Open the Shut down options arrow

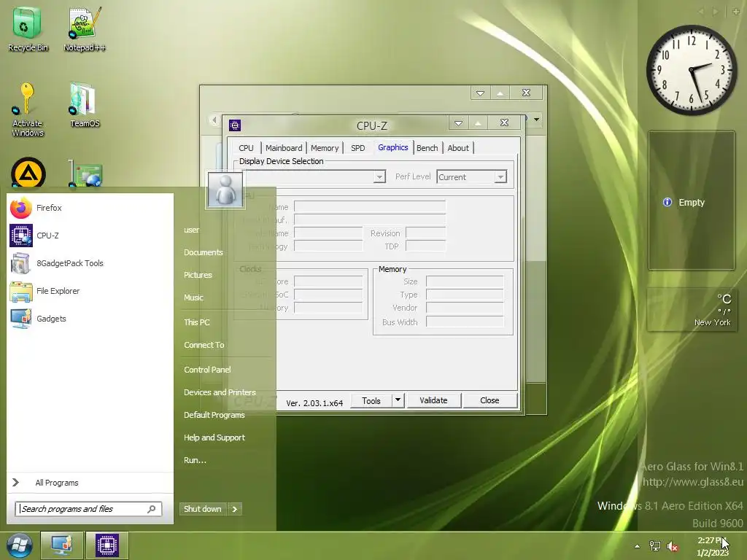coord(234,509)
